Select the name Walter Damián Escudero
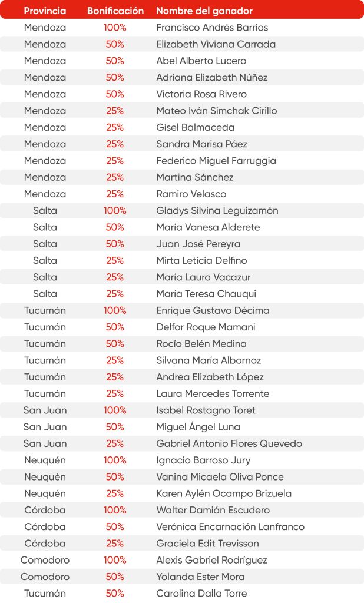This screenshot has height=603, width=364. pos(213,510)
